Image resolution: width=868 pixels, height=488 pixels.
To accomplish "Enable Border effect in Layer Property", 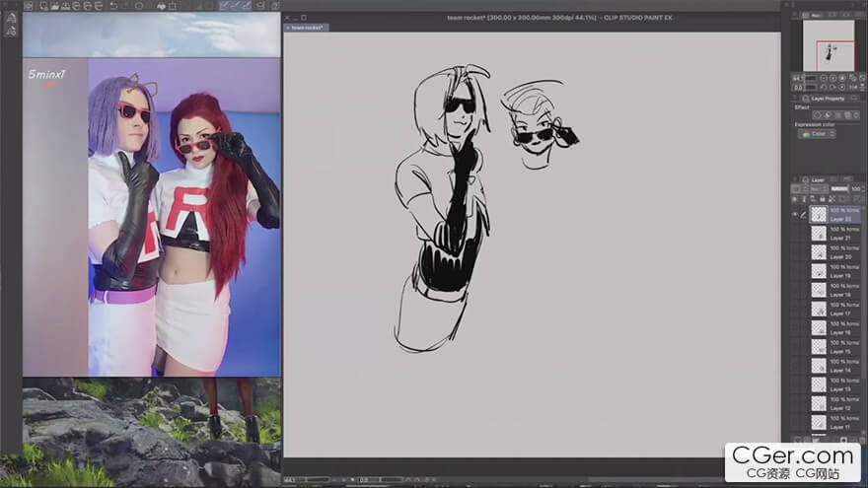I will pos(817,114).
